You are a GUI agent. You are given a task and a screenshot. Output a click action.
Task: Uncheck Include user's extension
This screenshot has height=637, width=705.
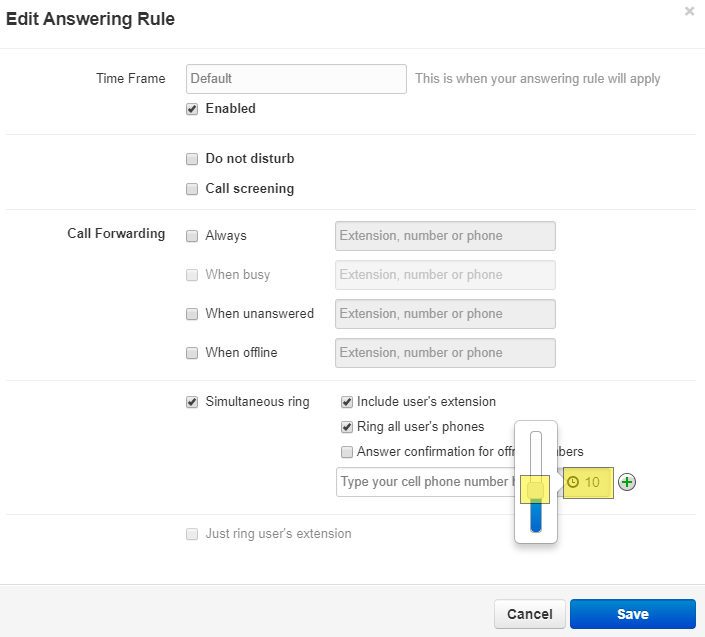(347, 402)
